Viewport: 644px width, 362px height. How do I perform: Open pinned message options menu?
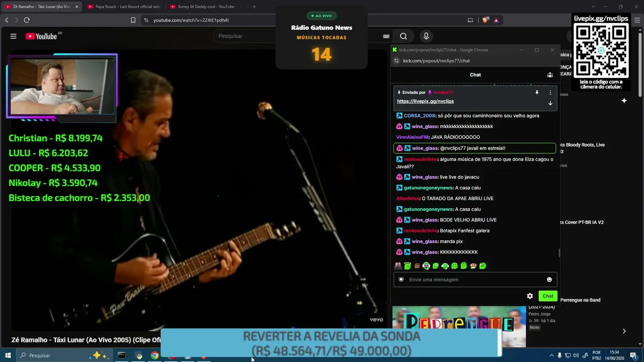(550, 93)
